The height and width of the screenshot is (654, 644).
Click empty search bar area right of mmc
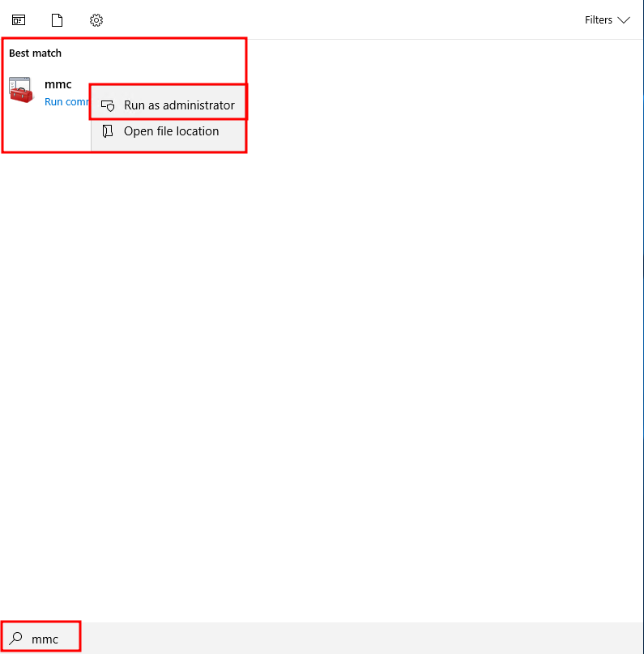(x=324, y=639)
